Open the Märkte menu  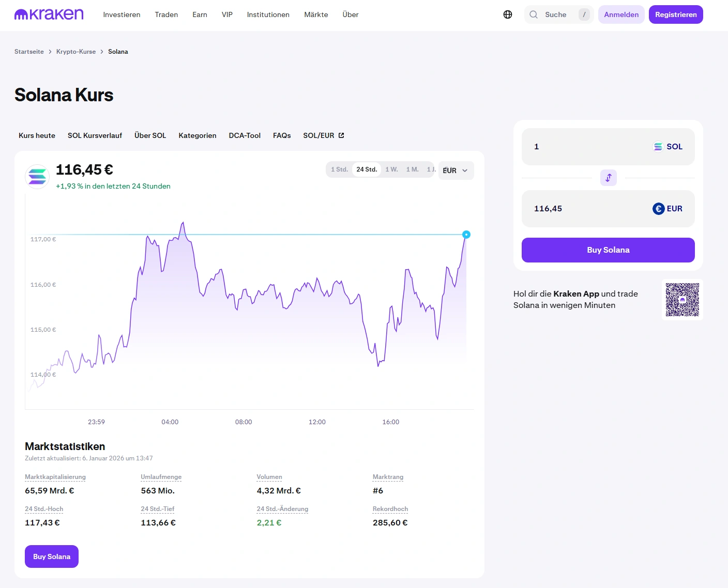[316, 14]
